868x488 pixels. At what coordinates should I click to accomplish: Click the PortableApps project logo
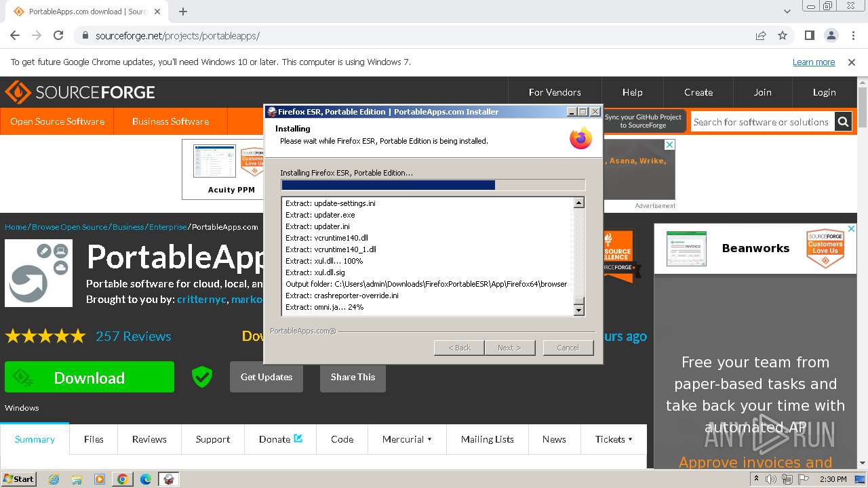39,273
